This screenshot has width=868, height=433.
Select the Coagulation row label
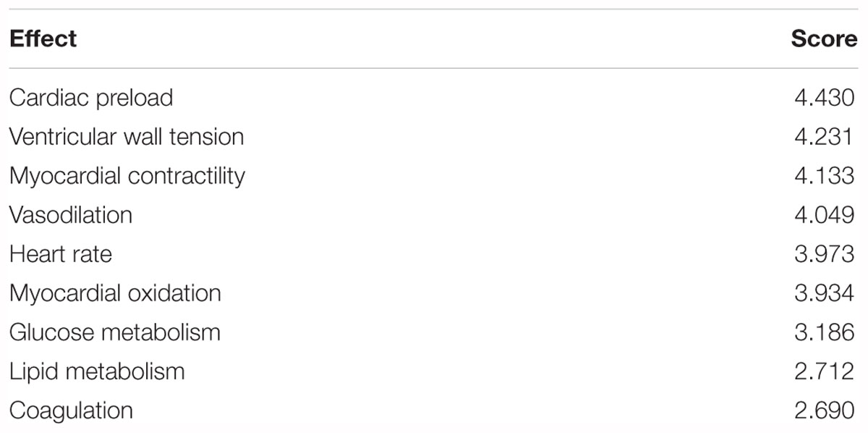[x=71, y=411]
